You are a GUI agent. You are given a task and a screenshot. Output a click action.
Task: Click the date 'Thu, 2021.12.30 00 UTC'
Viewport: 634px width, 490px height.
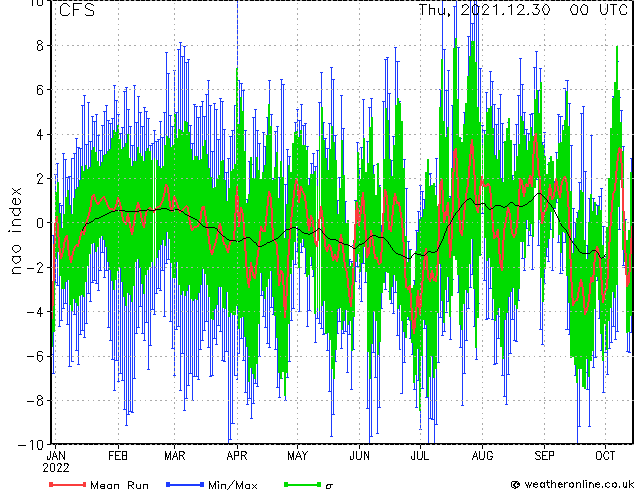(x=523, y=10)
